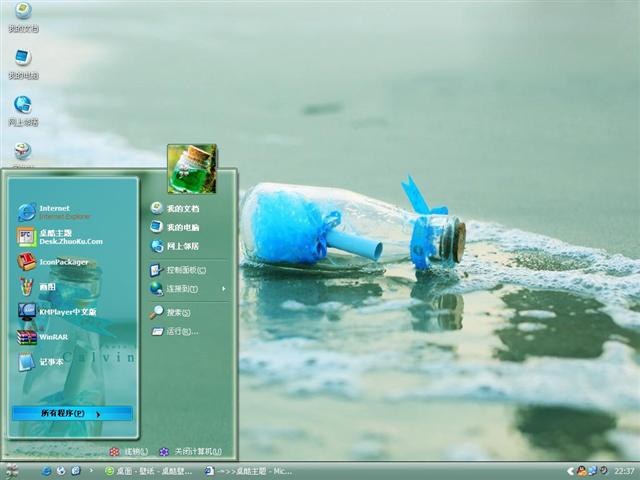Click the Log Off (注销) button
The height and width of the screenshot is (480, 640).
[x=129, y=451]
